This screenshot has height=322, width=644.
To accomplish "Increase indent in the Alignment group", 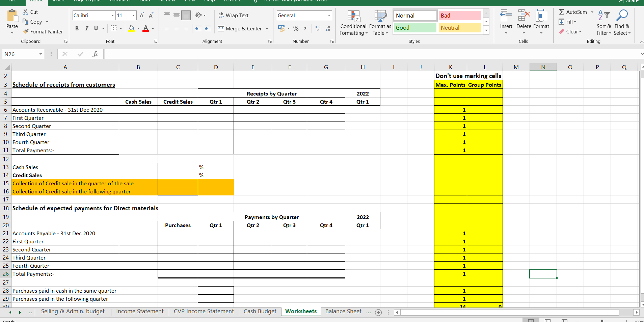I will tap(208, 28).
